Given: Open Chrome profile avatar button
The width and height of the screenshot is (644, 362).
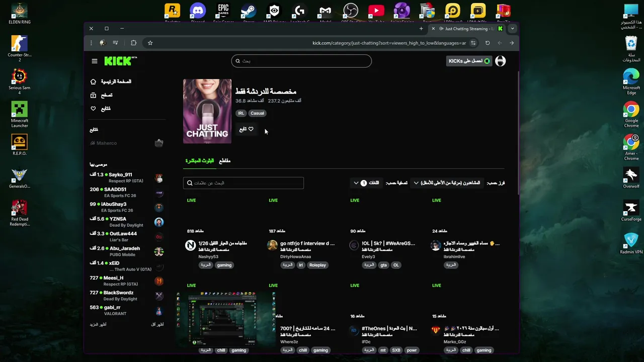Looking at the screenshot, I should [x=103, y=43].
